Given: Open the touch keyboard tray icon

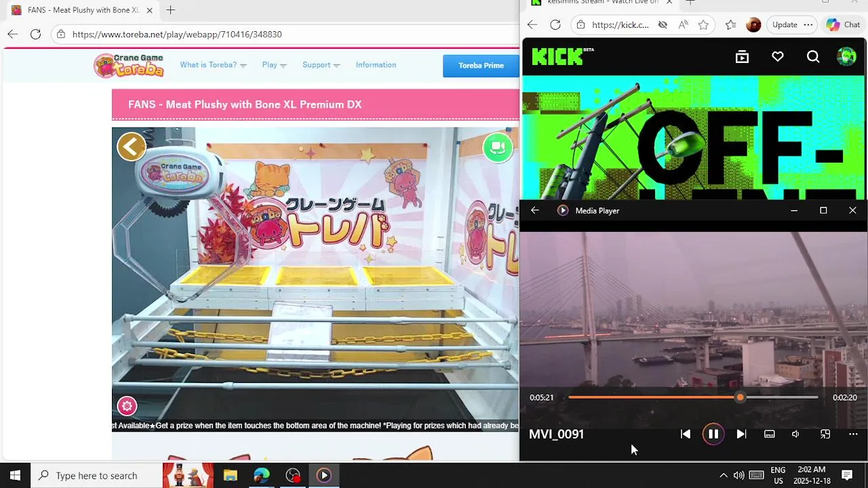Looking at the screenshot, I should [x=757, y=475].
